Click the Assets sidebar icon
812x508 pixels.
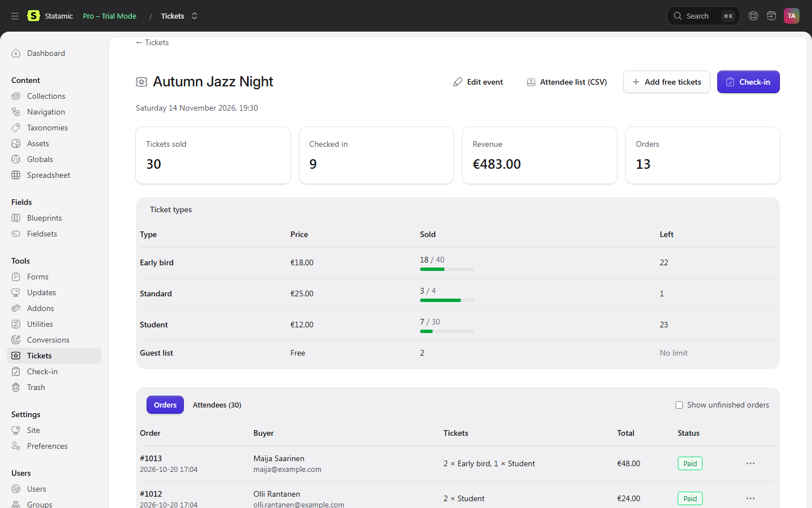tap(16, 143)
